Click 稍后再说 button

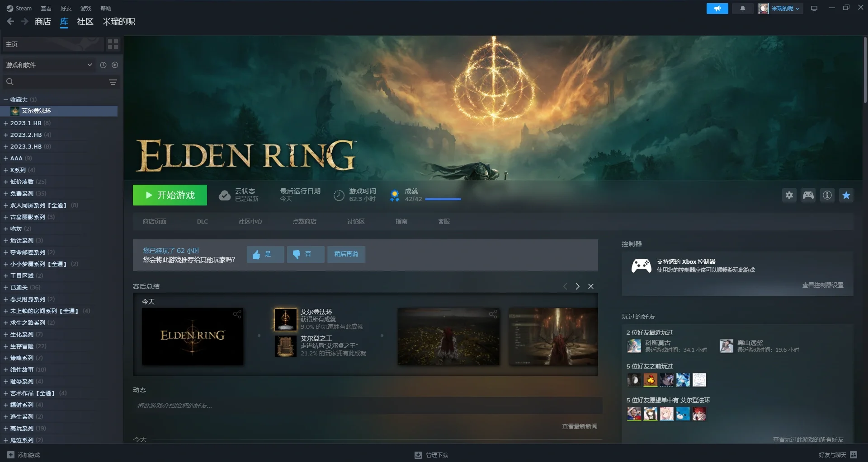[x=346, y=254]
